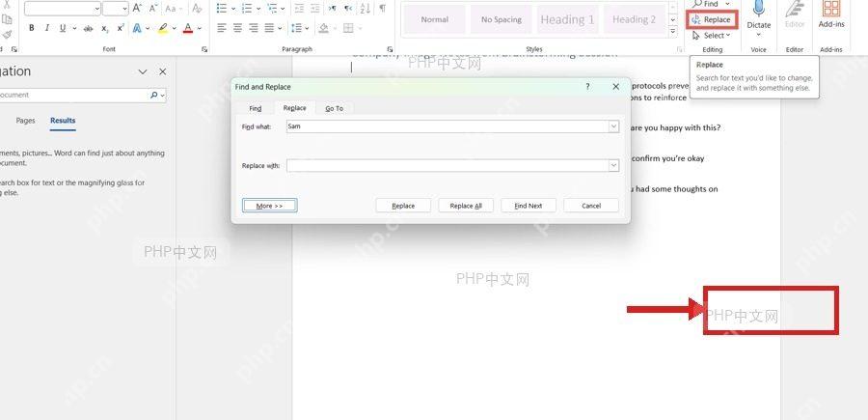This screenshot has width=868, height=420.
Task: Click Replace in the Editing group
Action: (712, 19)
